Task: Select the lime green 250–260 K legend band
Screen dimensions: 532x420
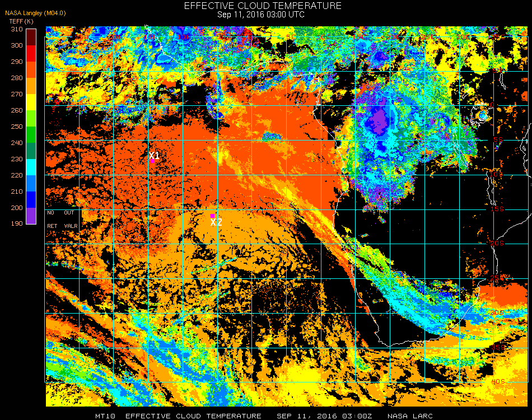Action: click(31, 119)
